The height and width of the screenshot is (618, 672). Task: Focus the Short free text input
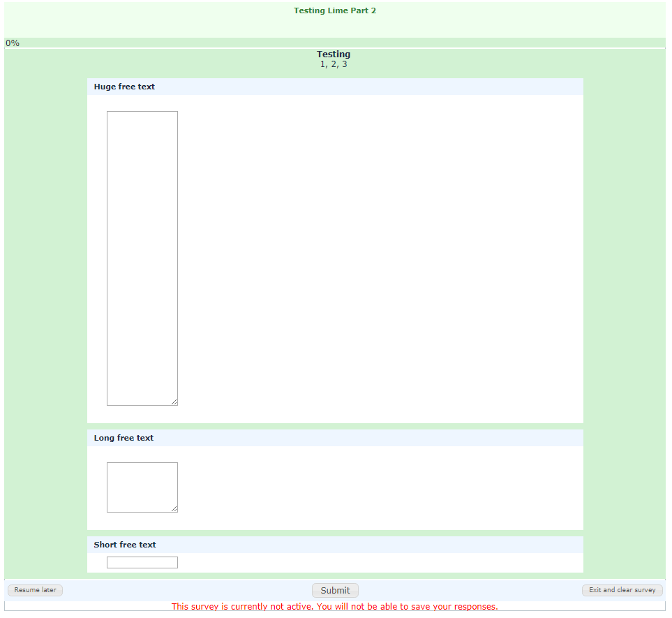pos(142,562)
